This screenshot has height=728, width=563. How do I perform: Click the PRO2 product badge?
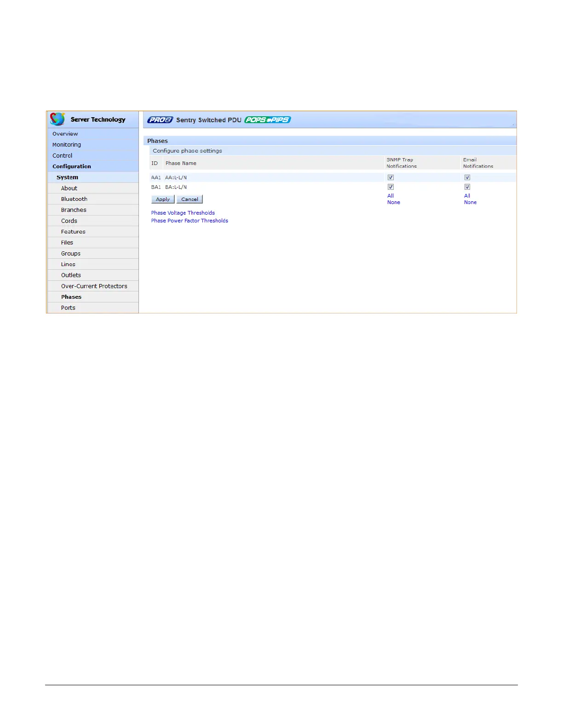pos(160,120)
